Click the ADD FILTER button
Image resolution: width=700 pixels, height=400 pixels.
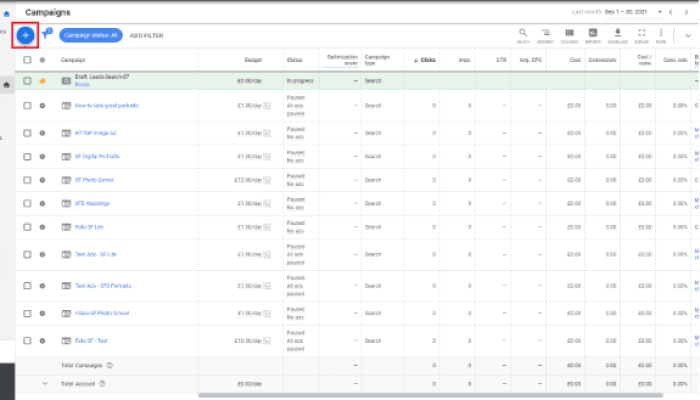click(x=146, y=36)
